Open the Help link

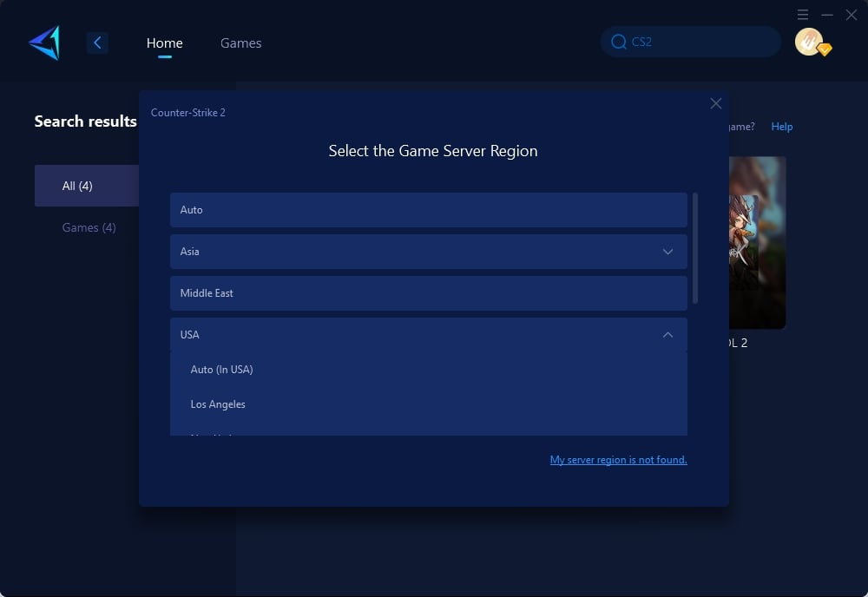click(782, 127)
